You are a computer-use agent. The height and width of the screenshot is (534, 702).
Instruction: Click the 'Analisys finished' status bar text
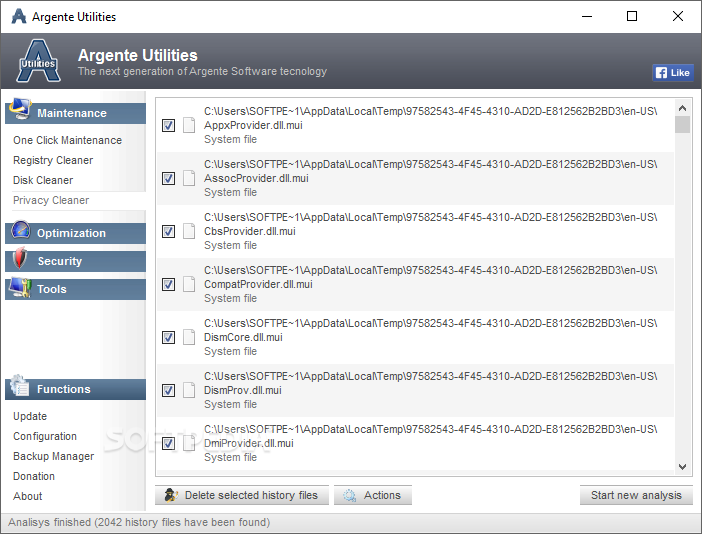(139, 522)
